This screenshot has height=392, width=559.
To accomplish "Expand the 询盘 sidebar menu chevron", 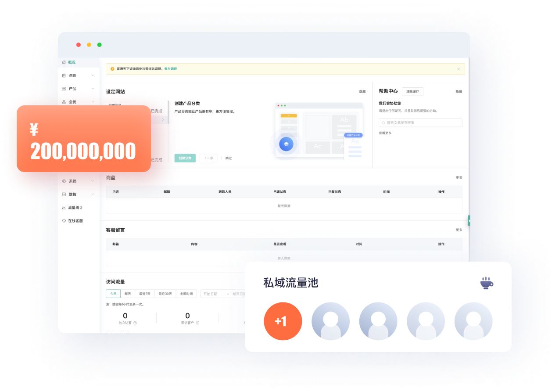I will coord(93,76).
